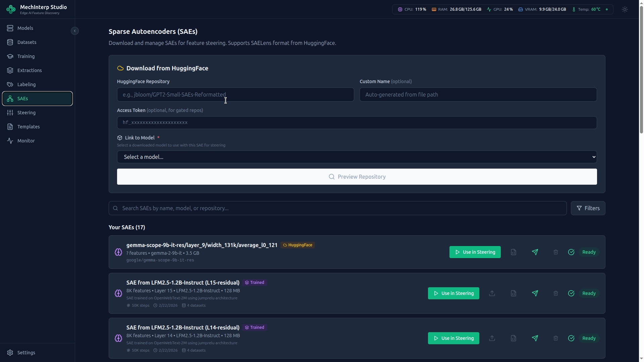Click the SAE from LFM2.5 L15-residual title

point(183,283)
